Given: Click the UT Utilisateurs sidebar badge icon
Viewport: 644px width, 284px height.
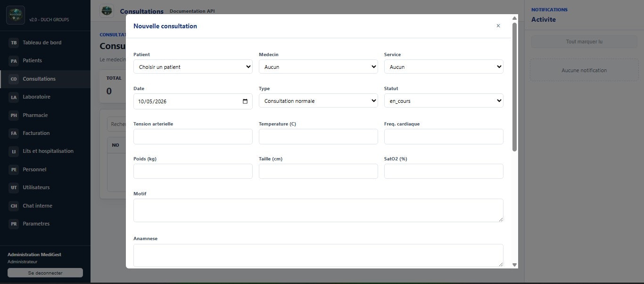Looking at the screenshot, I should 14,188.
